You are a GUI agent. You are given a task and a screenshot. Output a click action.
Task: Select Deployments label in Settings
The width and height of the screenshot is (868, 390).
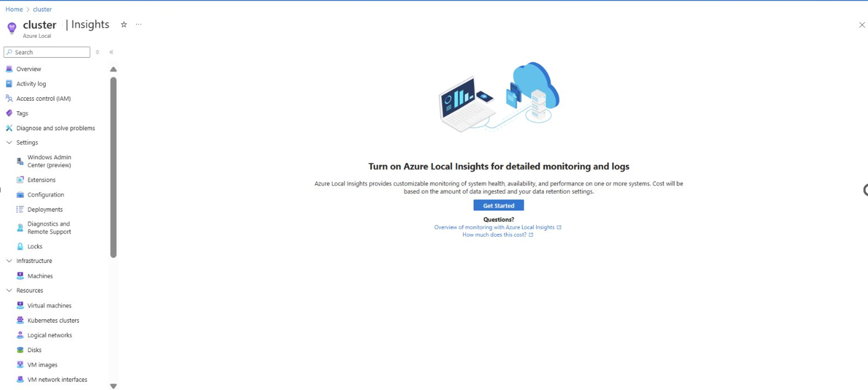pyautogui.click(x=45, y=209)
